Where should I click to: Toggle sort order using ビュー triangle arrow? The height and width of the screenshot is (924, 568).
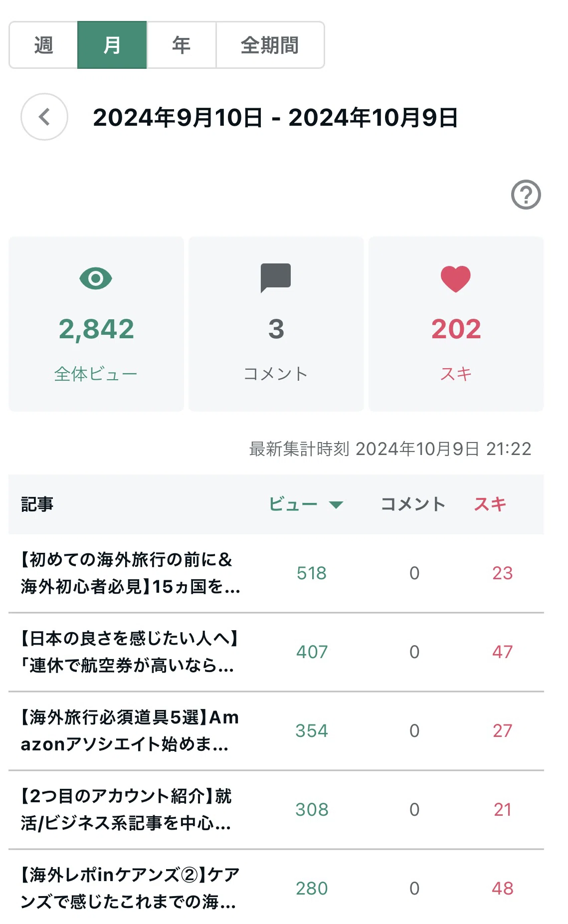[337, 504]
